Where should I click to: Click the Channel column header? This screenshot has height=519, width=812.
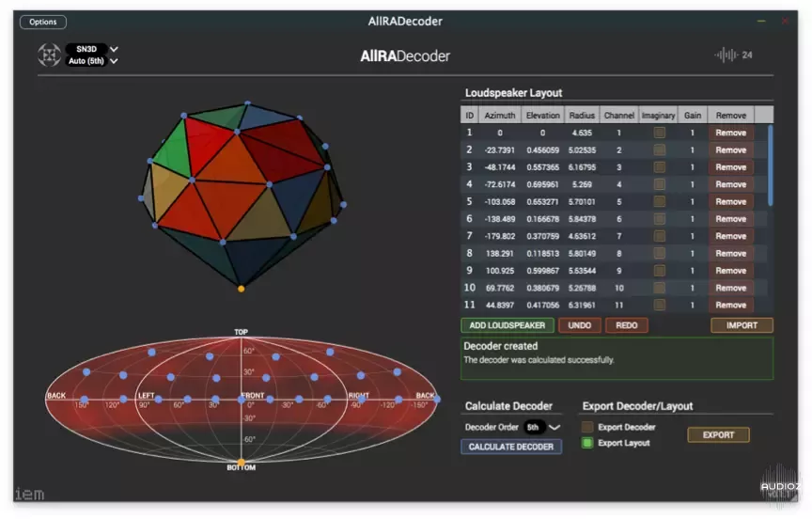[618, 115]
